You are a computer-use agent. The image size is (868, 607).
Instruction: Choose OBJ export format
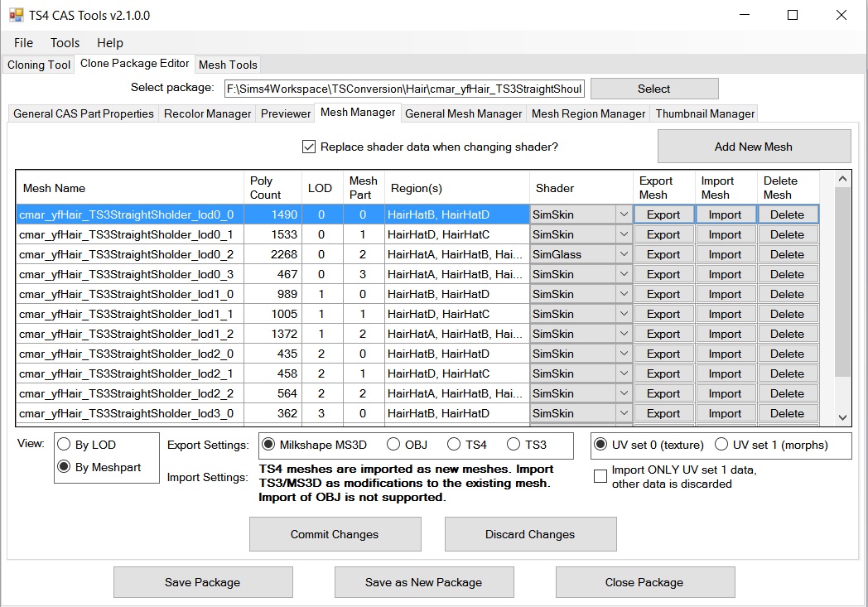pos(393,445)
